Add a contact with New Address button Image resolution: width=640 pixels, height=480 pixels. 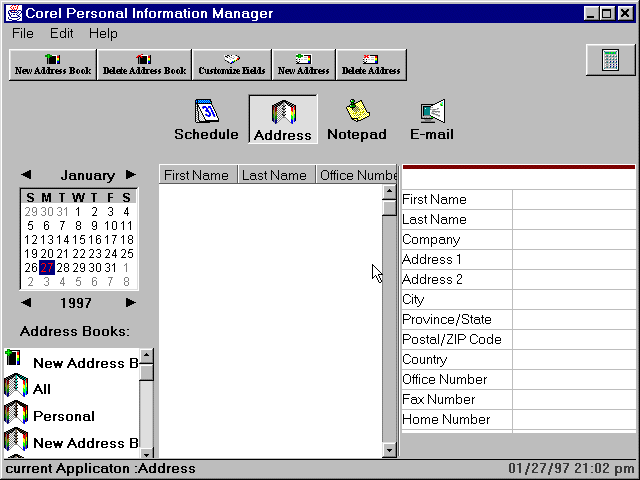click(304, 65)
